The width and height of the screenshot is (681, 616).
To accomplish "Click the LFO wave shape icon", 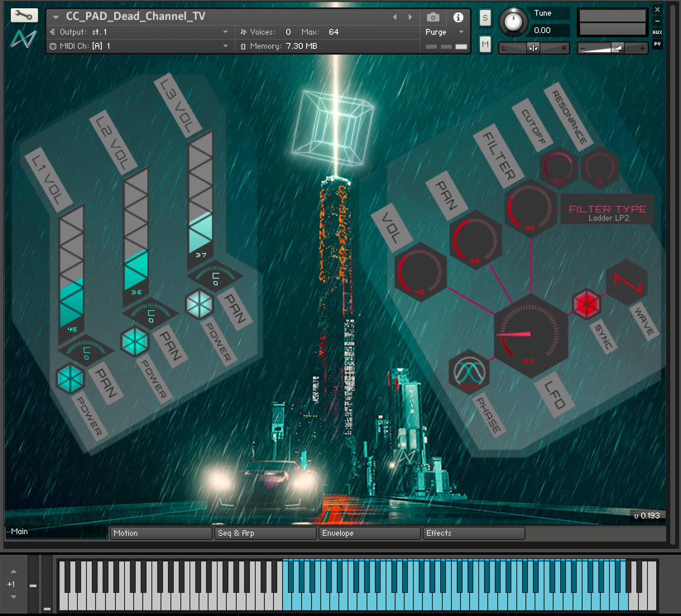I will coord(627,283).
